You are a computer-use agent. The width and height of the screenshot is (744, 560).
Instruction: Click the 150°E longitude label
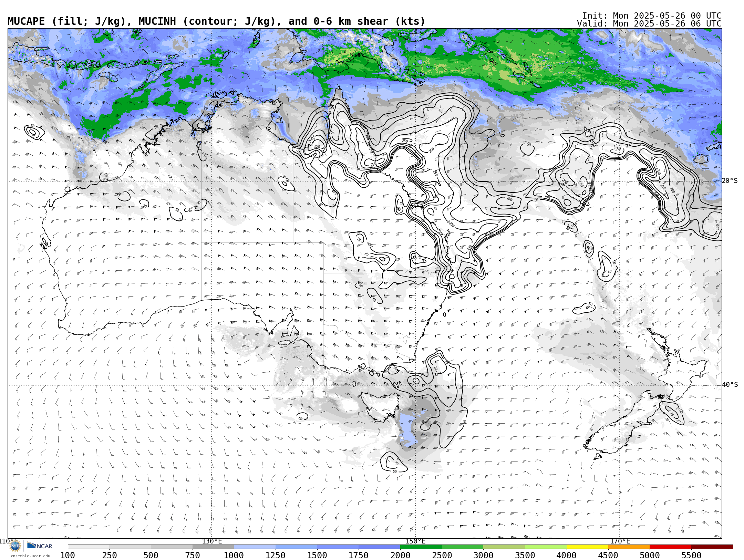pyautogui.click(x=415, y=541)
